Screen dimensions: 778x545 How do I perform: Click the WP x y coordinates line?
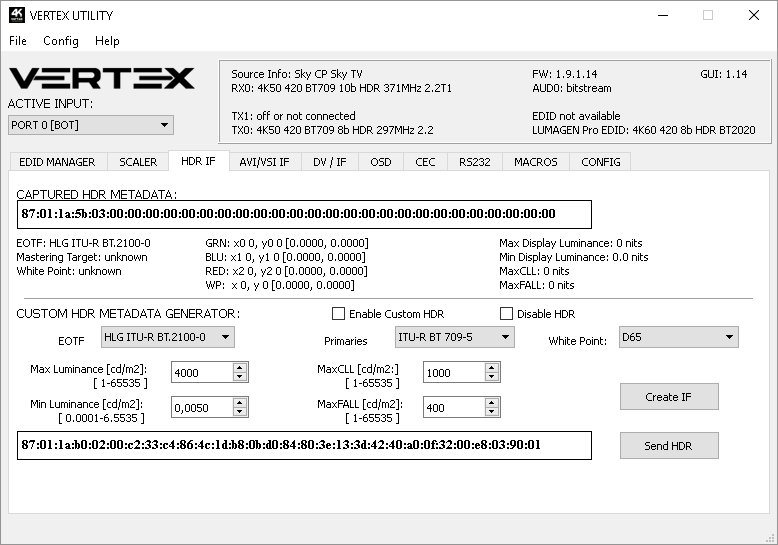[x=280, y=285]
